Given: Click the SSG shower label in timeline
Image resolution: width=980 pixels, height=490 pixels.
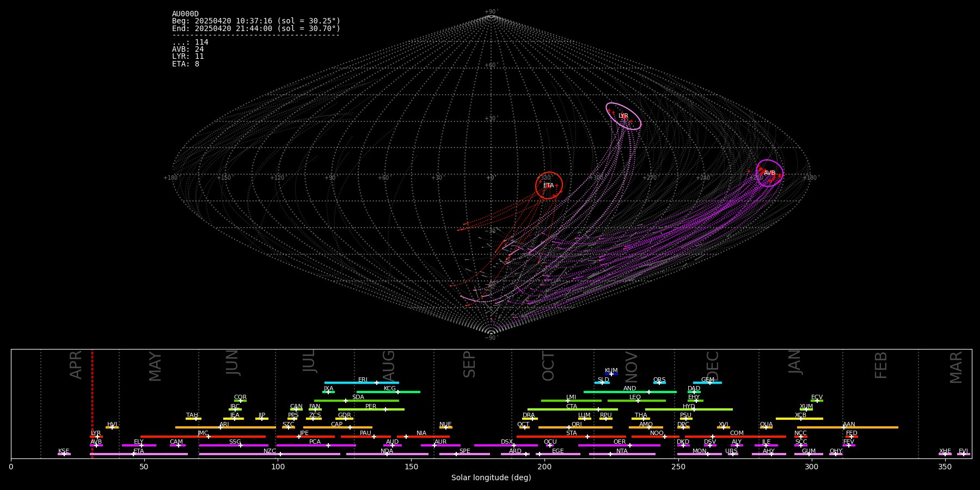Looking at the screenshot, I should pyautogui.click(x=235, y=442).
